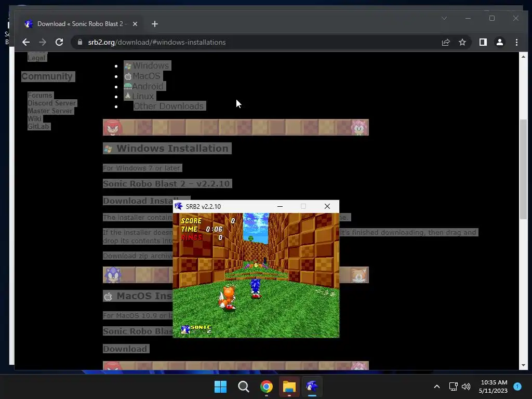Open the Master Server link
532x399 pixels.
tap(50, 111)
